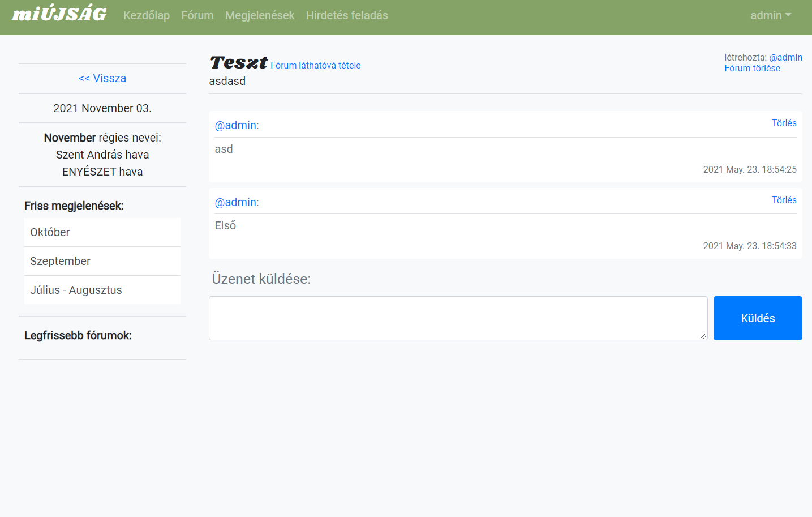Click Fórum törlése link
The width and height of the screenshot is (812, 517).
point(752,68)
